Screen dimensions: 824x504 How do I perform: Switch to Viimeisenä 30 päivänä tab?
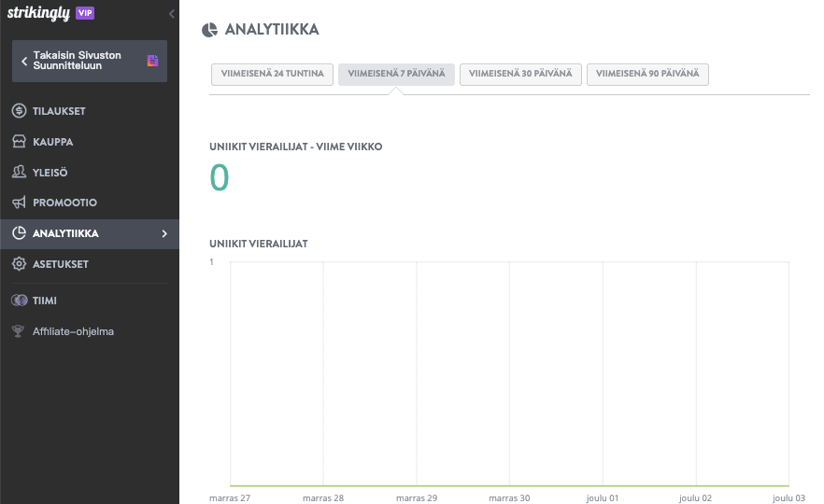pos(520,74)
